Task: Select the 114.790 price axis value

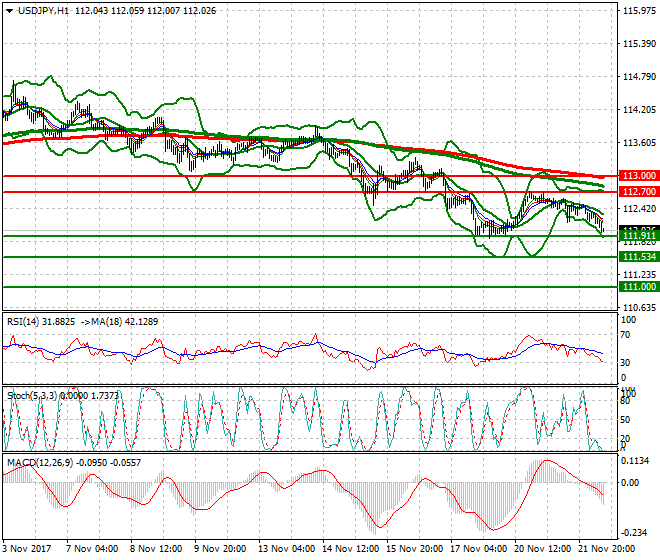Action: (x=639, y=77)
